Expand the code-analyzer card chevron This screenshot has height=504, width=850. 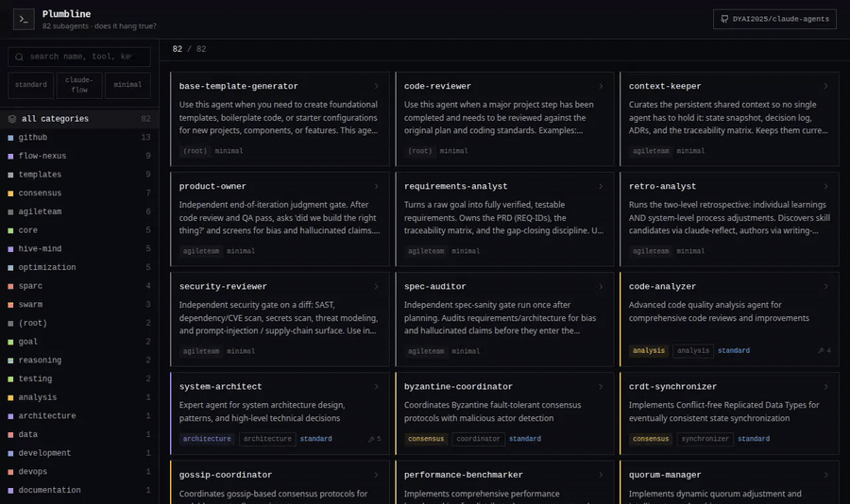(825, 287)
